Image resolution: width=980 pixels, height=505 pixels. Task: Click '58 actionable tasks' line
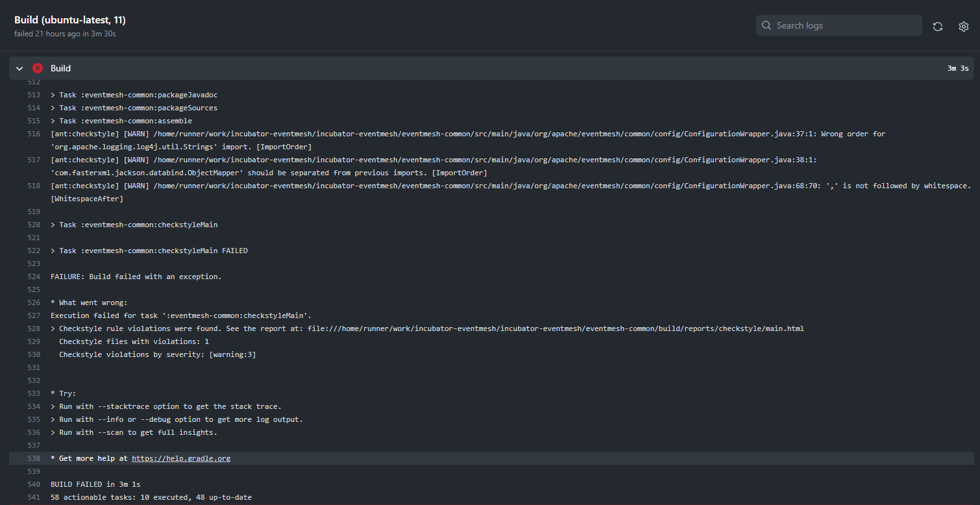coord(151,497)
